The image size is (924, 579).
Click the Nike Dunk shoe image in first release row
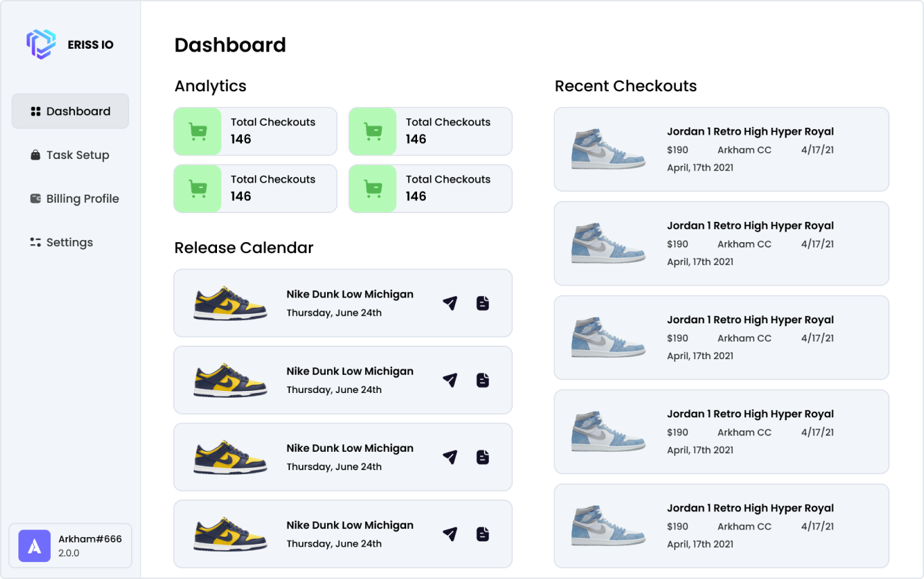[230, 303]
